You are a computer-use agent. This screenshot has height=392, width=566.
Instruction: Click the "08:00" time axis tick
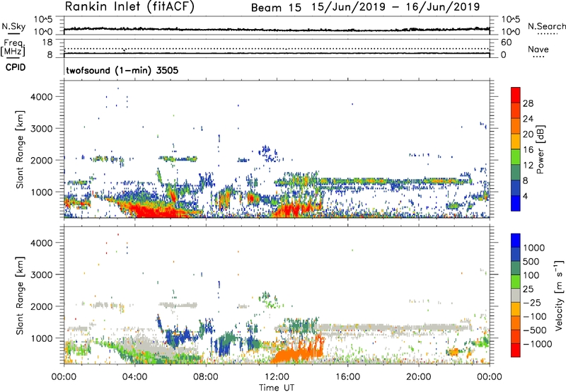[x=206, y=377]
